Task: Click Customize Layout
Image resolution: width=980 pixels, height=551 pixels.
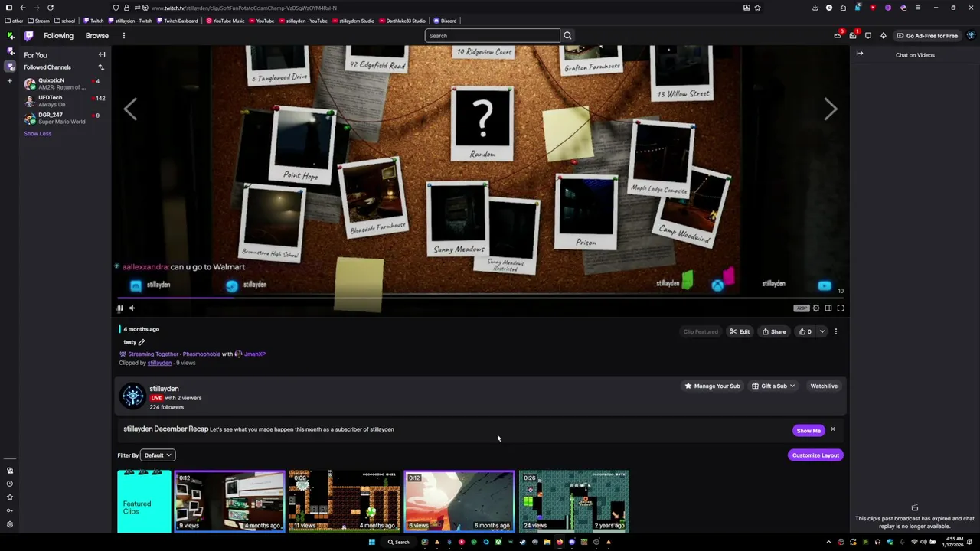Action: tap(815, 455)
